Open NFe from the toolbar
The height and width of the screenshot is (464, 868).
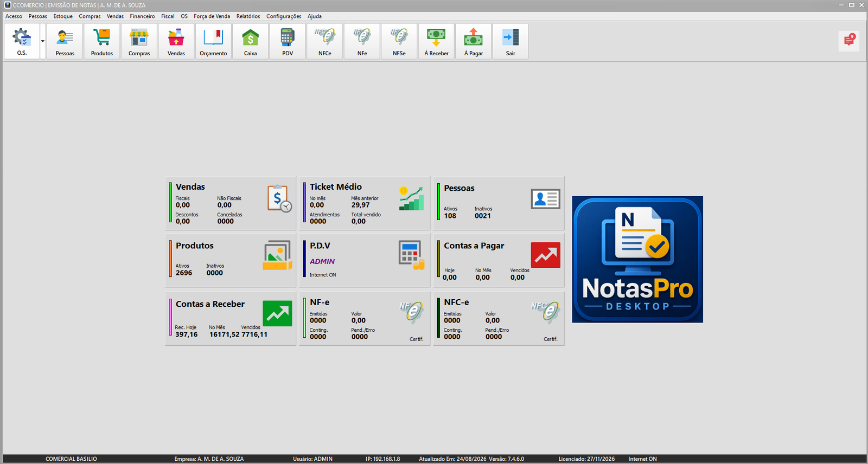click(x=362, y=41)
